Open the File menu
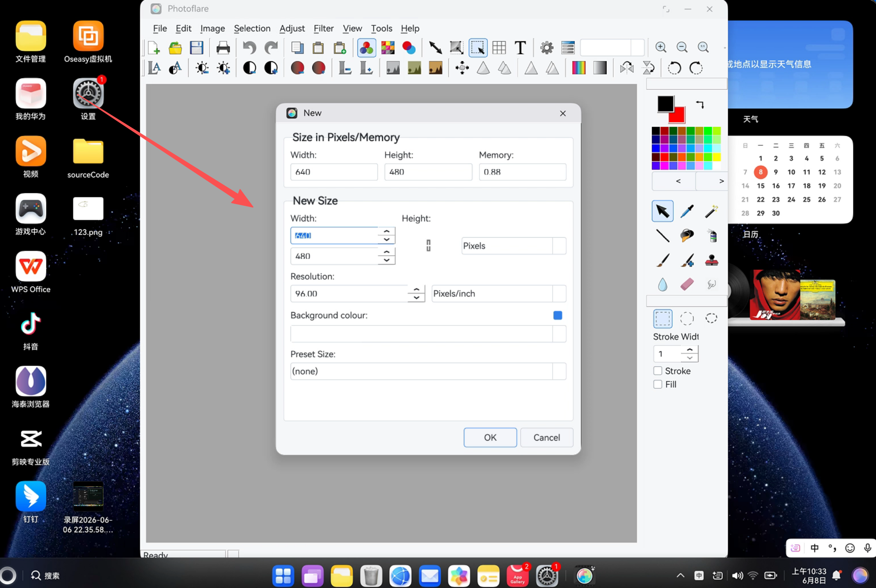Screen dimensions: 876x588 (160, 28)
